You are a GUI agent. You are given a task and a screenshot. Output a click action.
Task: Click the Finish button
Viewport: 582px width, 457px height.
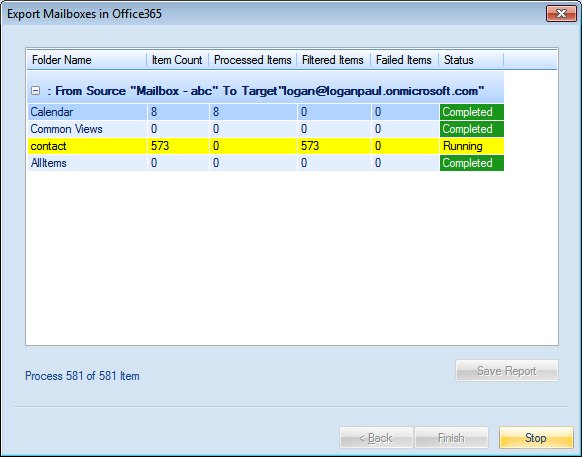(451, 438)
